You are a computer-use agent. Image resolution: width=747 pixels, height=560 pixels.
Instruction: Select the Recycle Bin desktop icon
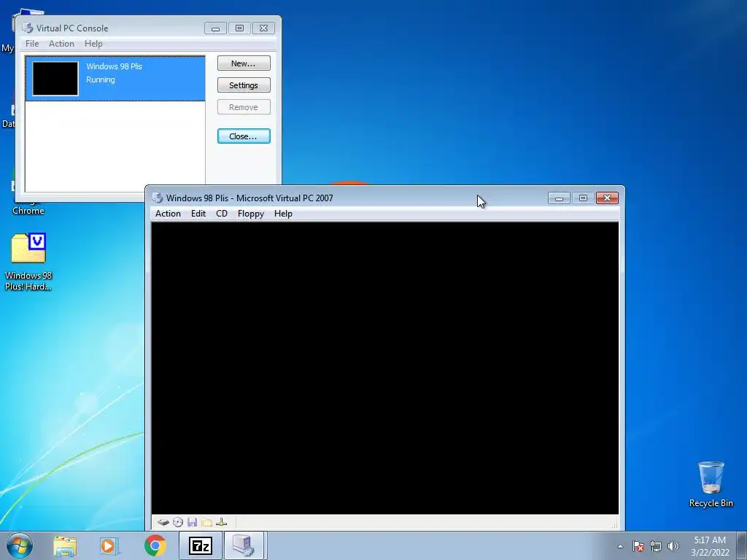click(x=711, y=484)
